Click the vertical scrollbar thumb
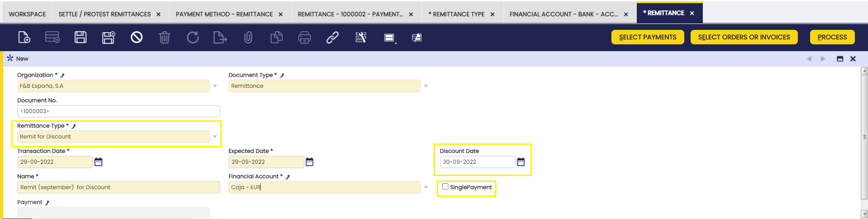 (x=864, y=137)
